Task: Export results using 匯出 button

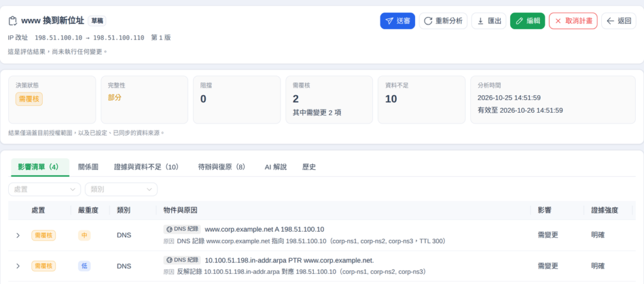Action: pos(489,21)
